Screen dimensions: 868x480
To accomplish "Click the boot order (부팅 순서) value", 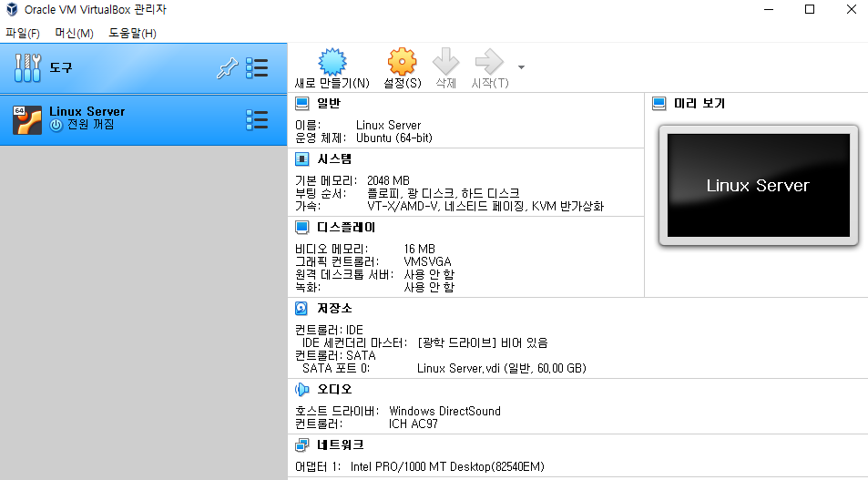I will (444, 194).
